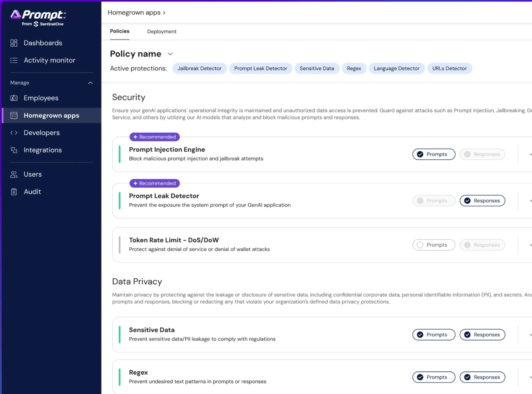Open the Policy name dropdown
The image size is (532, 394).
[x=170, y=54]
